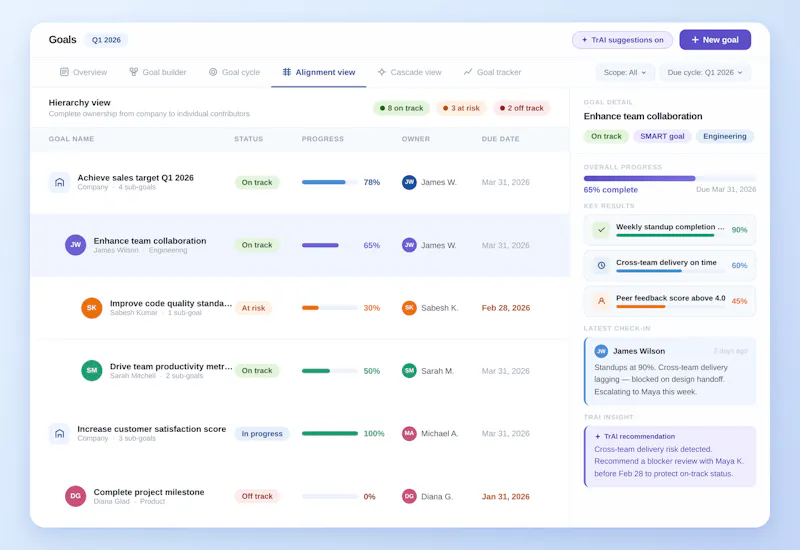
Task: Click the Sabesh K. owner avatar
Action: pos(409,308)
